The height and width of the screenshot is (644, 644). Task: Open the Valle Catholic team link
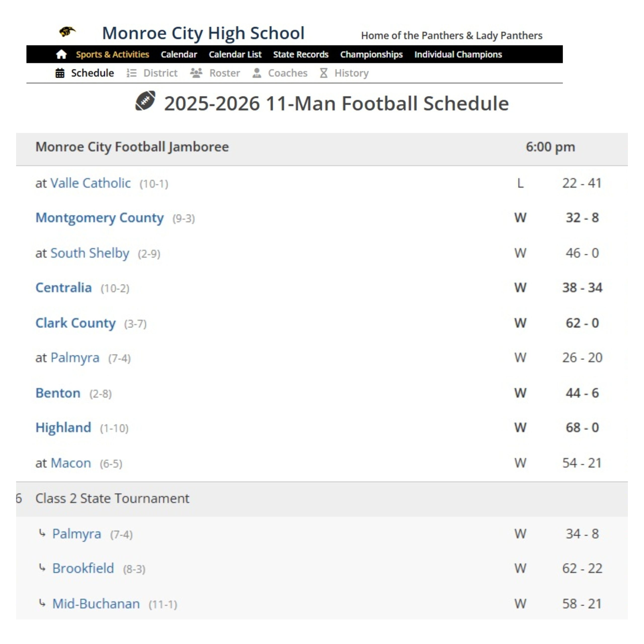[x=90, y=183]
